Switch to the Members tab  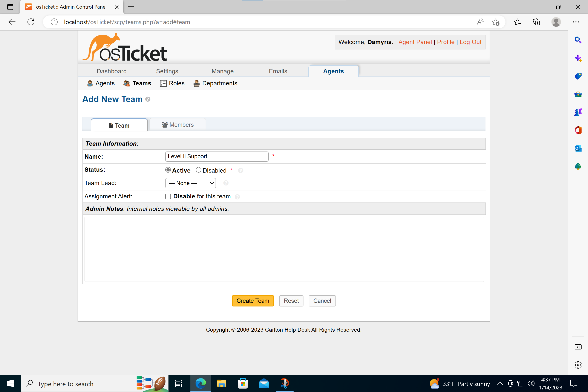tap(177, 125)
